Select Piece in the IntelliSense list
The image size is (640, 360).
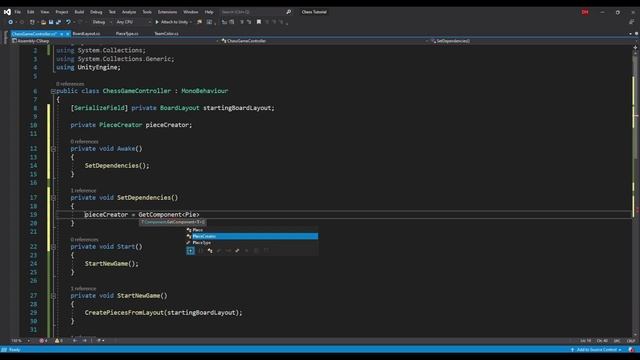[x=252, y=230]
